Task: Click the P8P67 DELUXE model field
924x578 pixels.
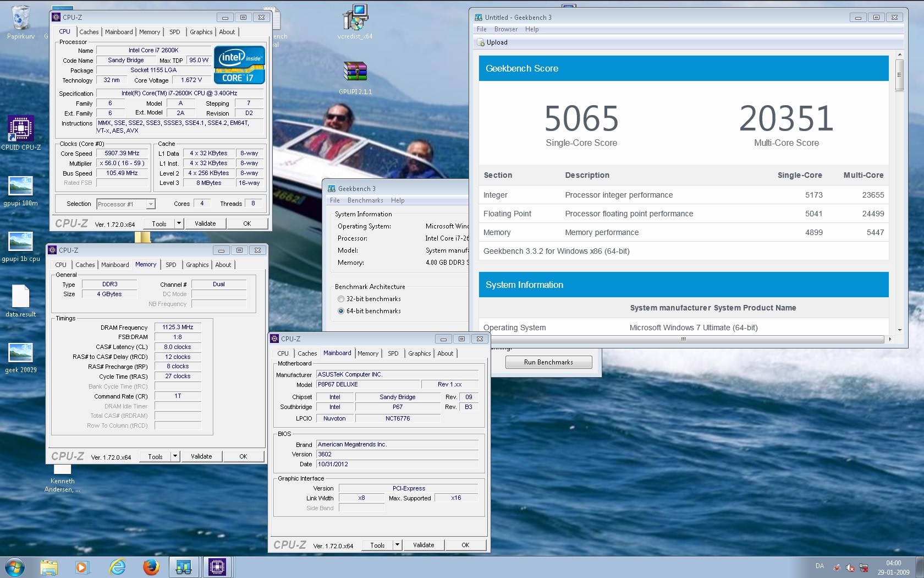Action: [368, 384]
